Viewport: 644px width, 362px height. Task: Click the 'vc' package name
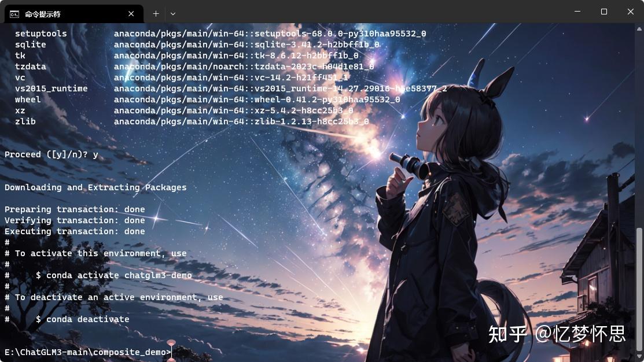point(20,77)
